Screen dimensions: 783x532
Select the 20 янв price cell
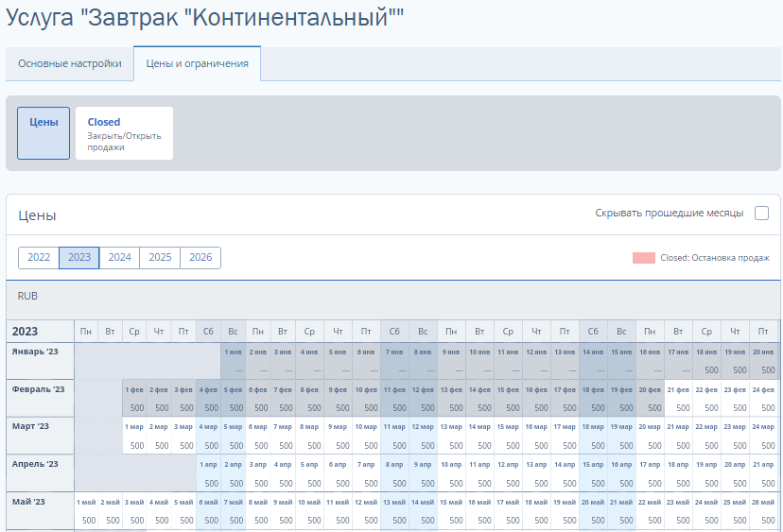pos(763,361)
